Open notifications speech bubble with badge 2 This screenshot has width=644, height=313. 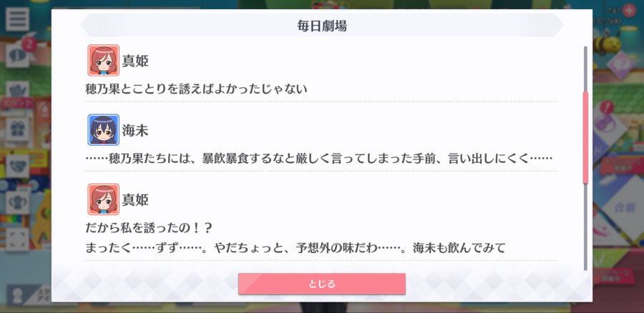(17, 55)
